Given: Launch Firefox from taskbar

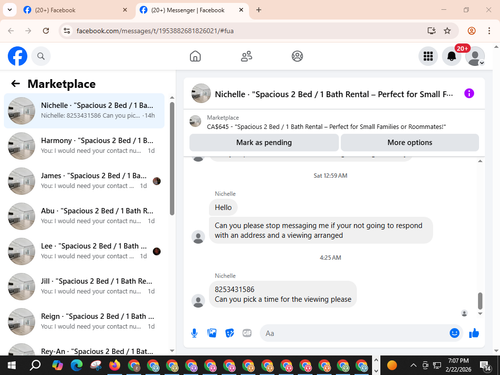Looking at the screenshot, I should point(115,365).
